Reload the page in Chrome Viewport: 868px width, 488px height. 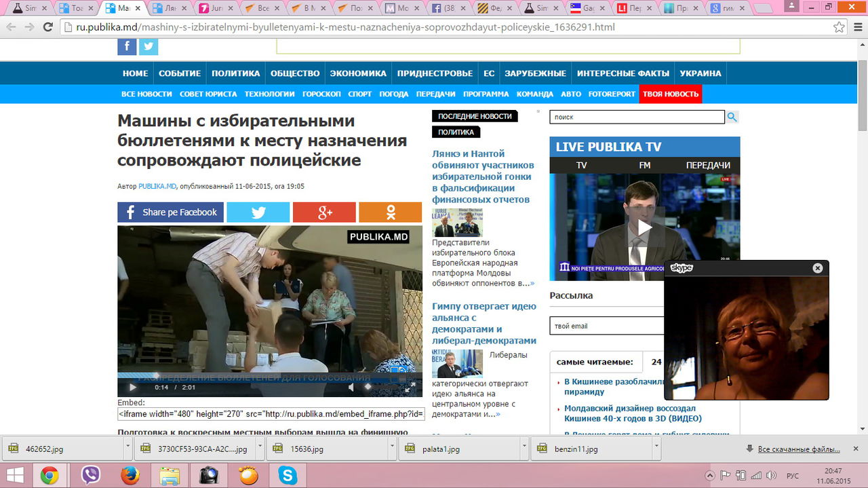(x=47, y=27)
